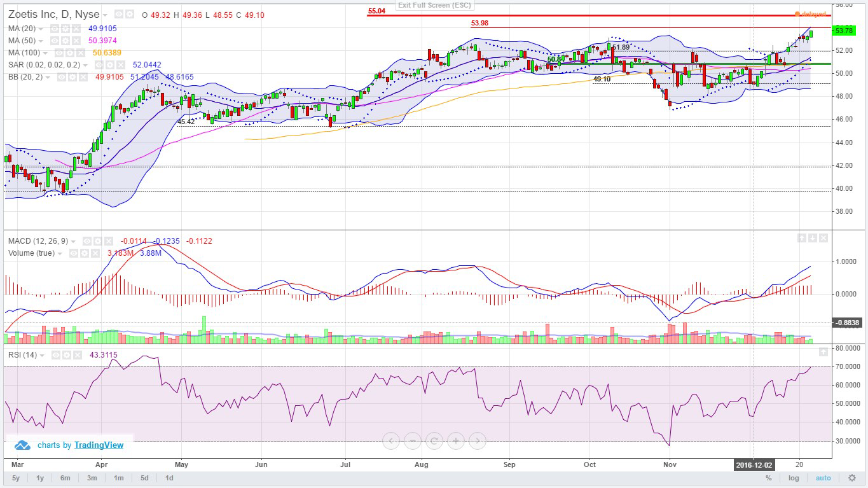Expand the MA (20) dropdown arrow
The height and width of the screenshot is (488, 868).
coord(41,29)
